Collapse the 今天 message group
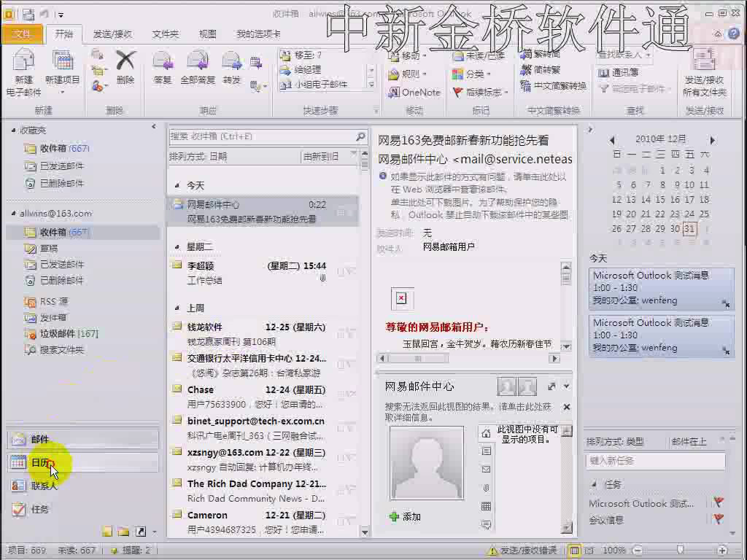Image resolution: width=747 pixels, height=560 pixels. pyautogui.click(x=177, y=185)
